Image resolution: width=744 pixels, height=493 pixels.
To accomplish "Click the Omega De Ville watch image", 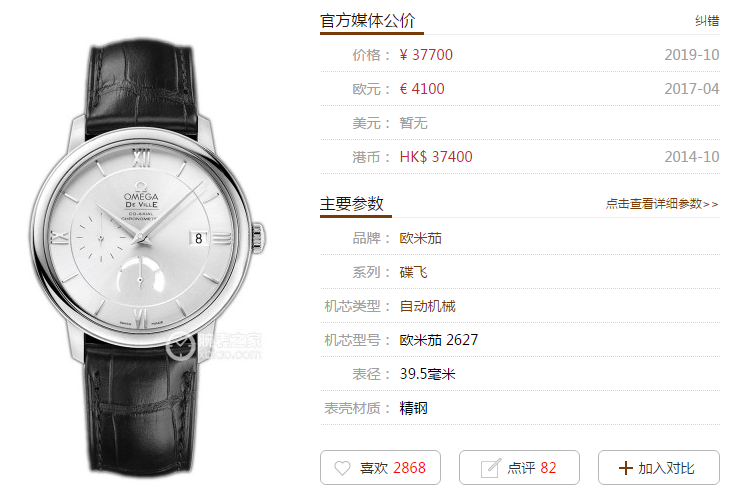I will (147, 256).
